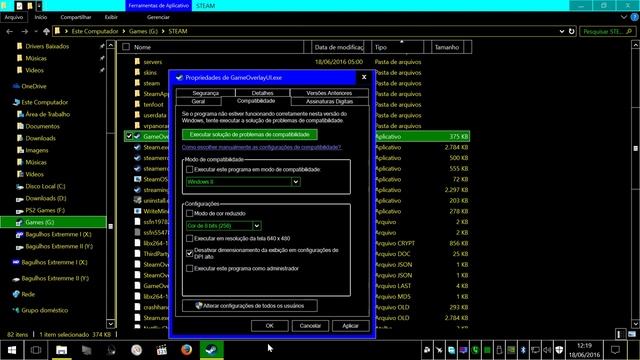This screenshot has height=360, width=640.
Task: Uncheck the GameOverlayUI row checkbox
Action: coord(129,136)
